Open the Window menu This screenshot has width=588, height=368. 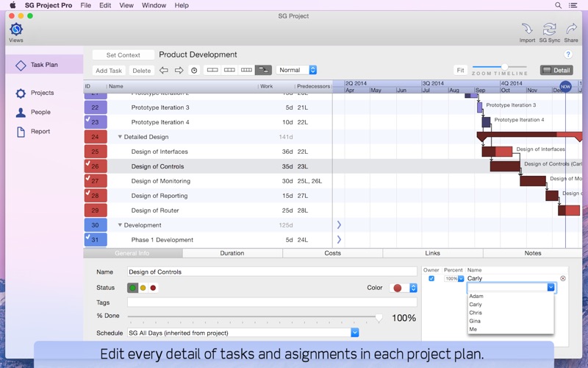point(154,5)
